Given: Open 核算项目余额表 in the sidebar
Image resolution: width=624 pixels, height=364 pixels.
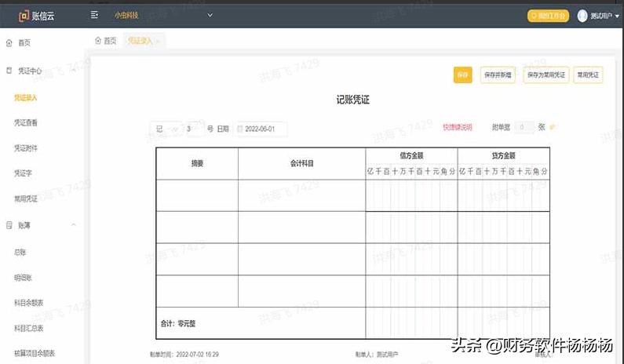Looking at the screenshot, I should (x=35, y=353).
